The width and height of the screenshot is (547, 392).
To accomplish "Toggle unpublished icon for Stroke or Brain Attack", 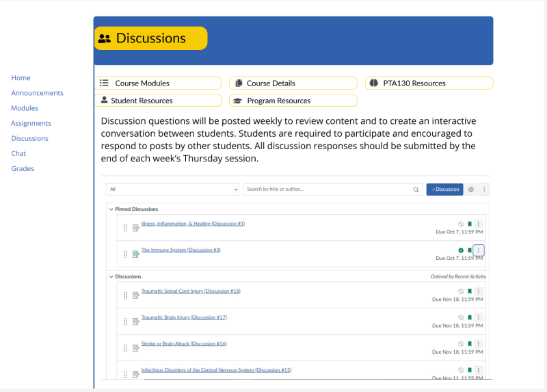I will point(461,343).
